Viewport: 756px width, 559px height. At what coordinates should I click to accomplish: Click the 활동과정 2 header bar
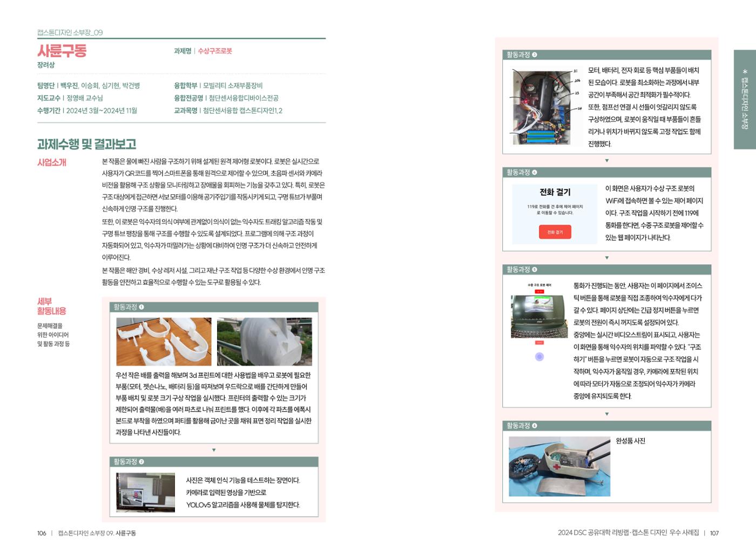tap(214, 462)
